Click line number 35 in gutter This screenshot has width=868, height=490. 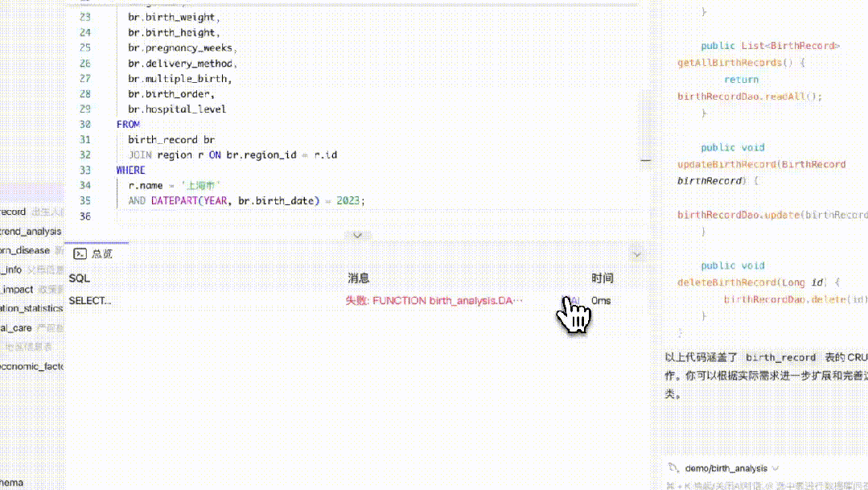pos(84,200)
